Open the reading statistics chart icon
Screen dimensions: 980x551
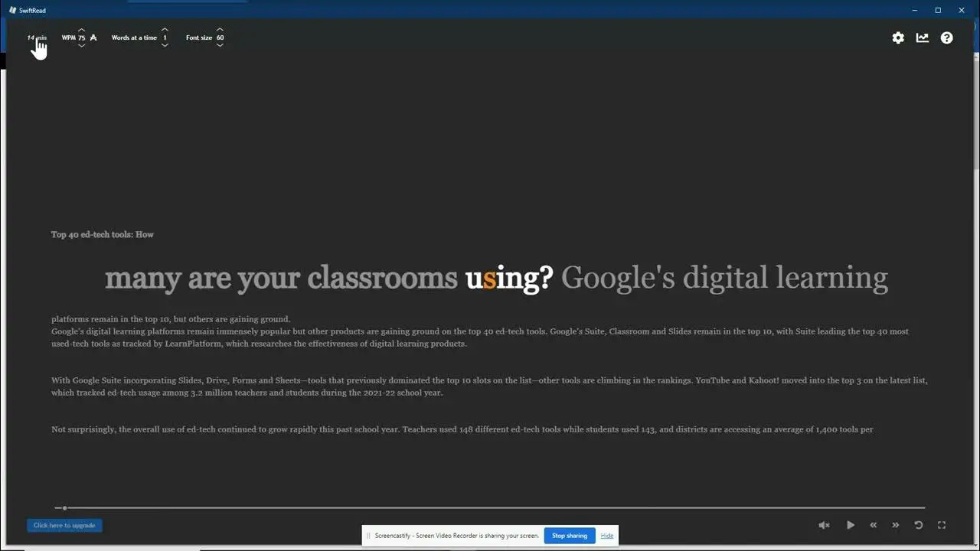click(923, 37)
